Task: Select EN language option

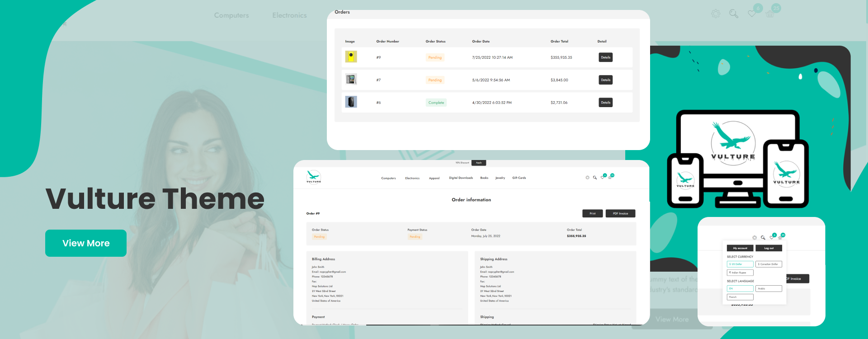Action: click(740, 288)
